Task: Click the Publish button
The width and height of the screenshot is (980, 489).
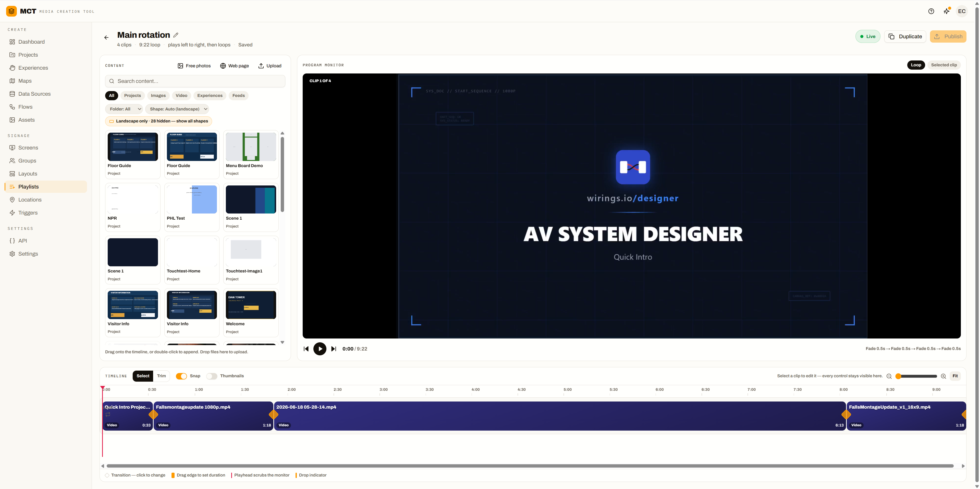Action: click(948, 36)
